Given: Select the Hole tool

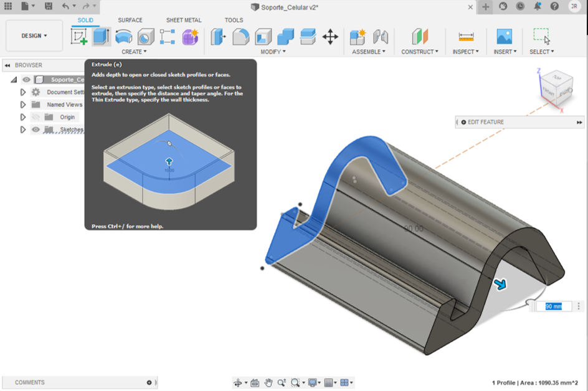Looking at the screenshot, I should click(146, 37).
